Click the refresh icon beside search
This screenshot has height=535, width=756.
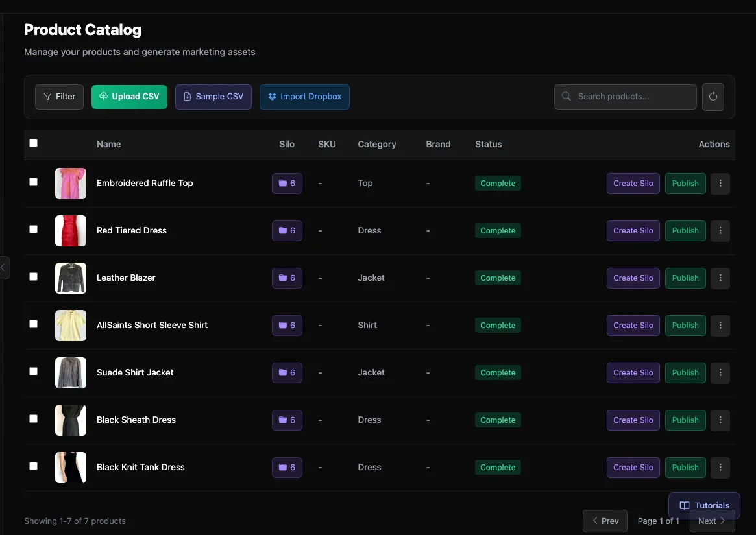pos(713,96)
